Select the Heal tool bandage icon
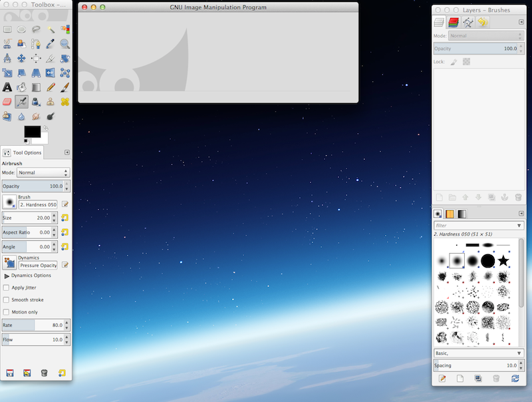532x402 pixels. 65,102
